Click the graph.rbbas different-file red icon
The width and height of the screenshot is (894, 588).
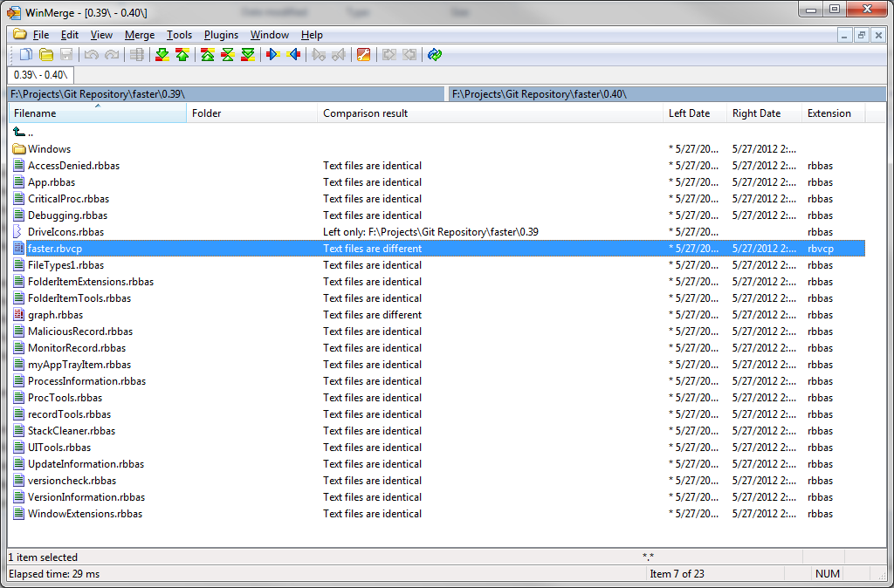(x=19, y=315)
